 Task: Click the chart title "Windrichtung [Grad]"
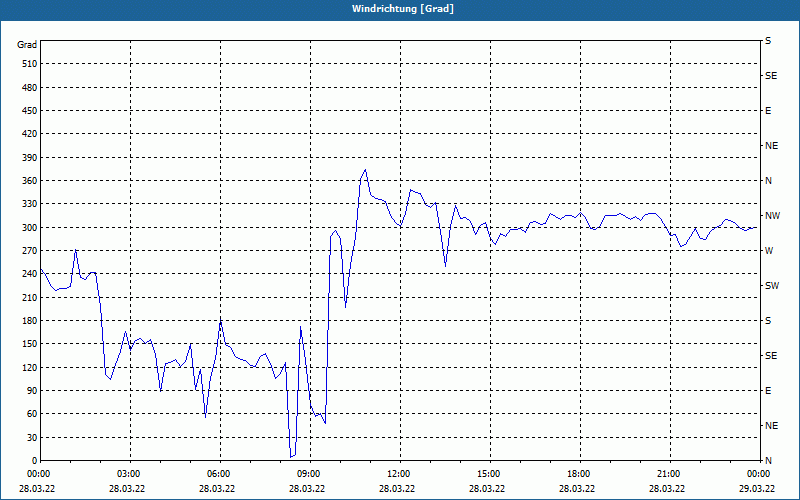pos(403,9)
